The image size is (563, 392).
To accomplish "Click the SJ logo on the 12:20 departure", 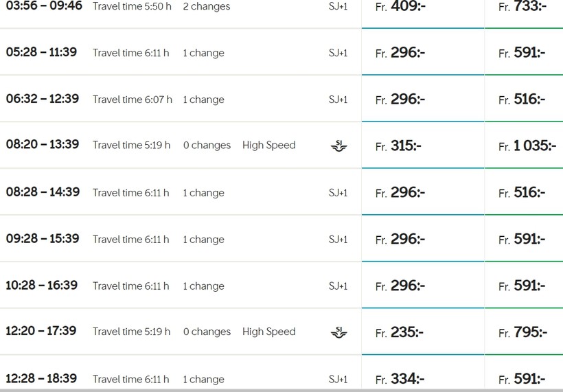I will [x=338, y=332].
